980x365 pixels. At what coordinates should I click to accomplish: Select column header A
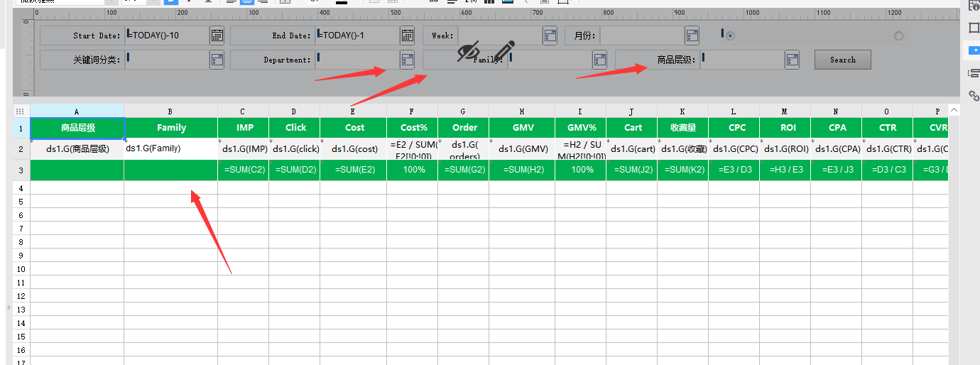click(77, 111)
